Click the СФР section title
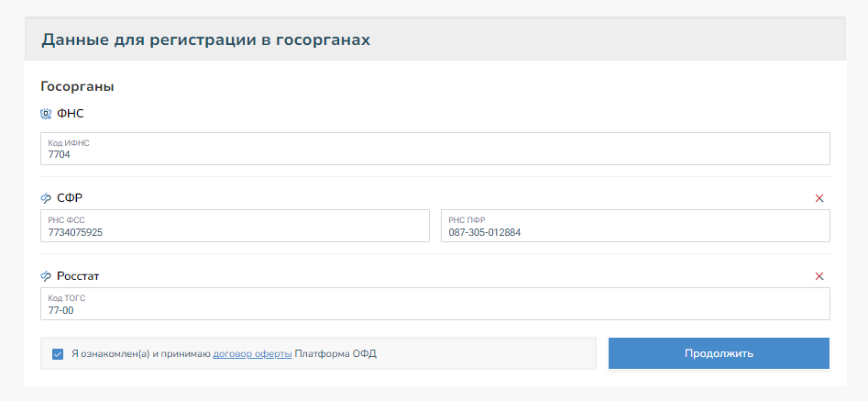The width and height of the screenshot is (868, 401). 71,198
